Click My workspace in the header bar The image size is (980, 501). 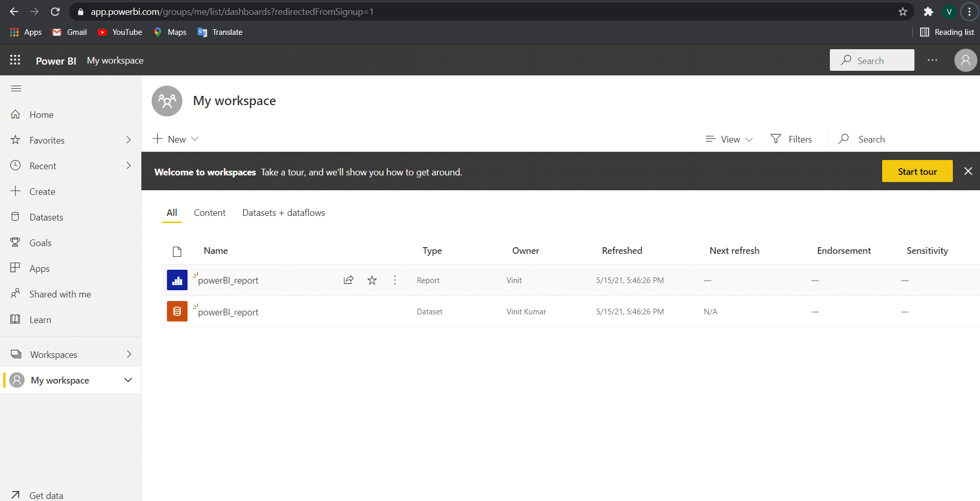click(x=115, y=61)
